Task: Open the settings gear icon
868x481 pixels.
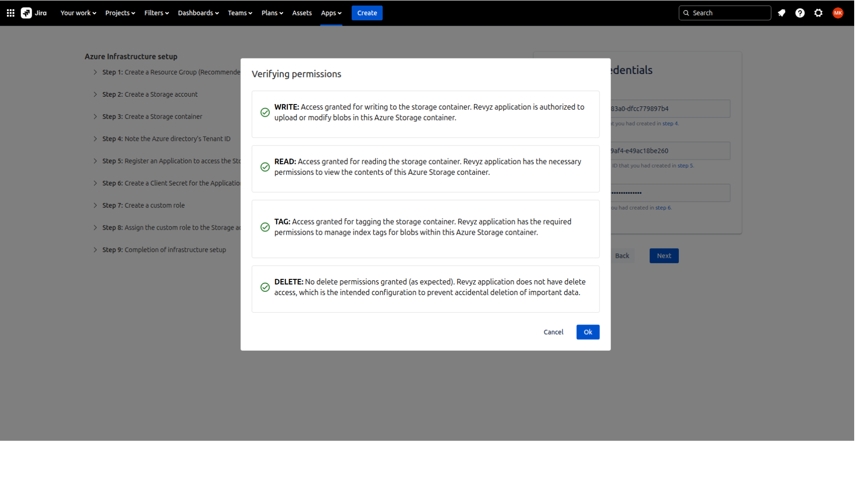Action: tap(819, 13)
